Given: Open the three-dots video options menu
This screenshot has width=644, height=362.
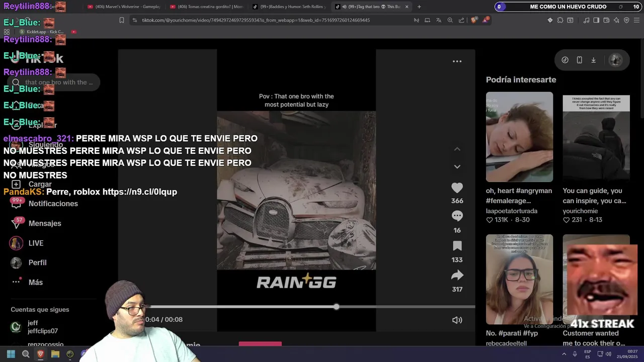Looking at the screenshot, I should pos(457,61).
